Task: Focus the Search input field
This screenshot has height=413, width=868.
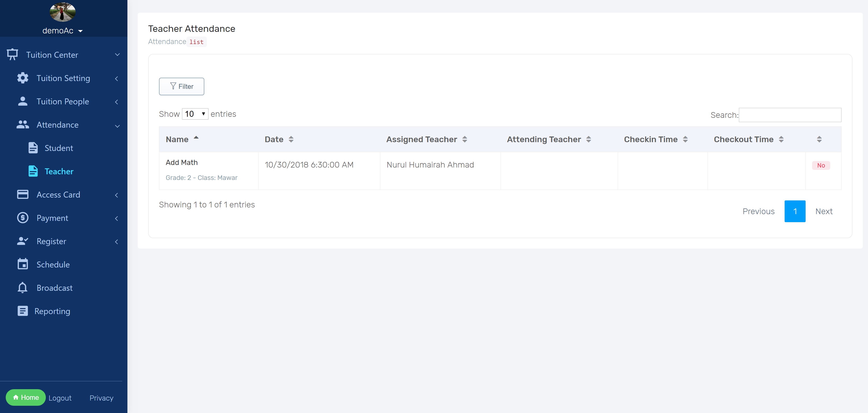Action: 790,115
